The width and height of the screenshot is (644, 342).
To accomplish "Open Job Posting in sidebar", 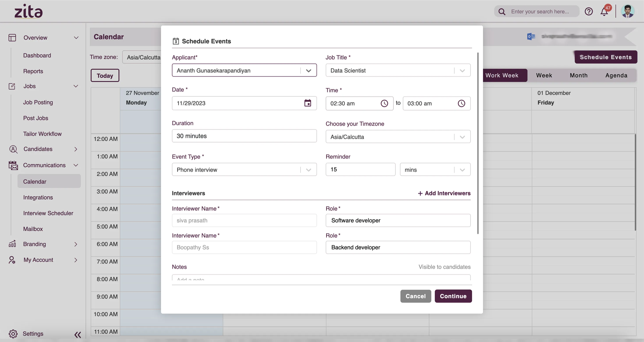I will tap(38, 102).
